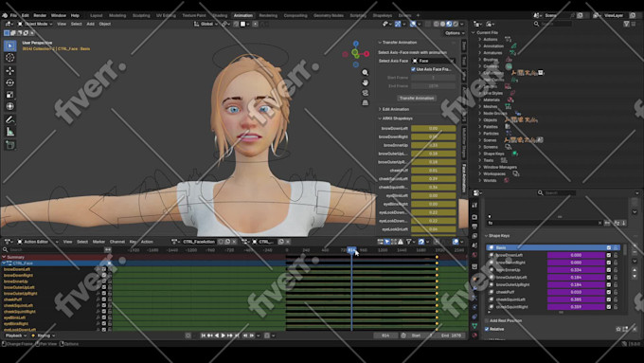The height and width of the screenshot is (363, 644).
Task: Toggle the camera view icon
Action: (x=365, y=93)
